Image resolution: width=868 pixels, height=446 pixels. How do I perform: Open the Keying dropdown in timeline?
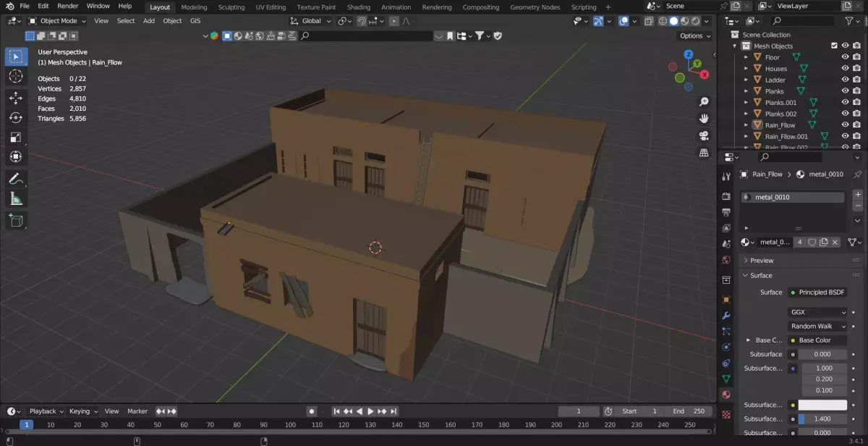(x=82, y=411)
